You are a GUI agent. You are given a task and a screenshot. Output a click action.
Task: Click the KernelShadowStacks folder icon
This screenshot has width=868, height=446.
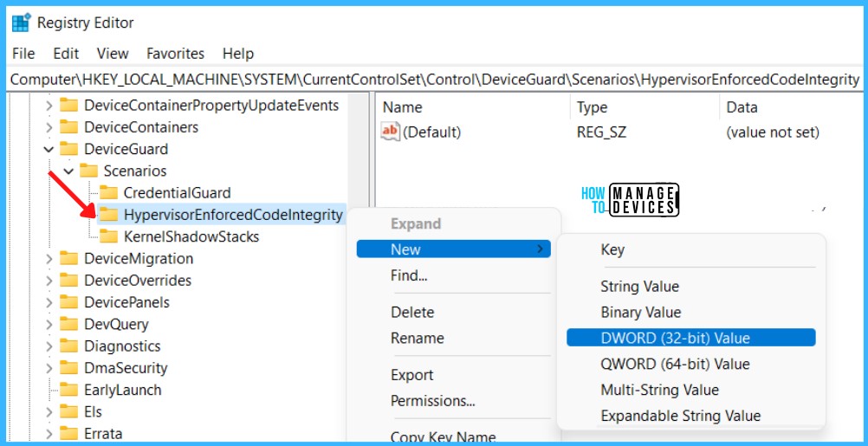[108, 236]
